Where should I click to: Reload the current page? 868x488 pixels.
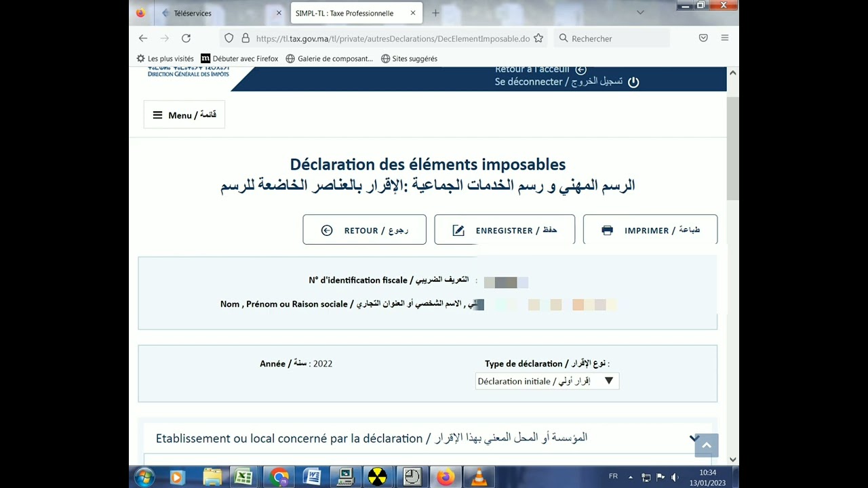point(186,39)
